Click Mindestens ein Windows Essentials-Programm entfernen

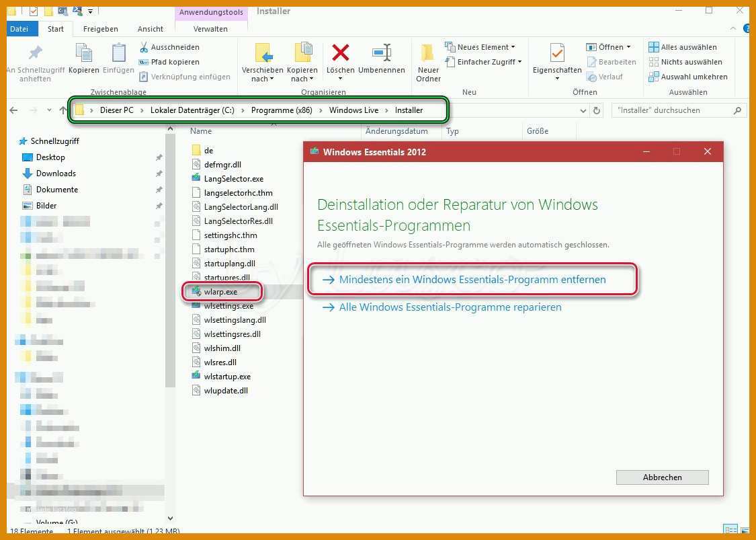(472, 279)
